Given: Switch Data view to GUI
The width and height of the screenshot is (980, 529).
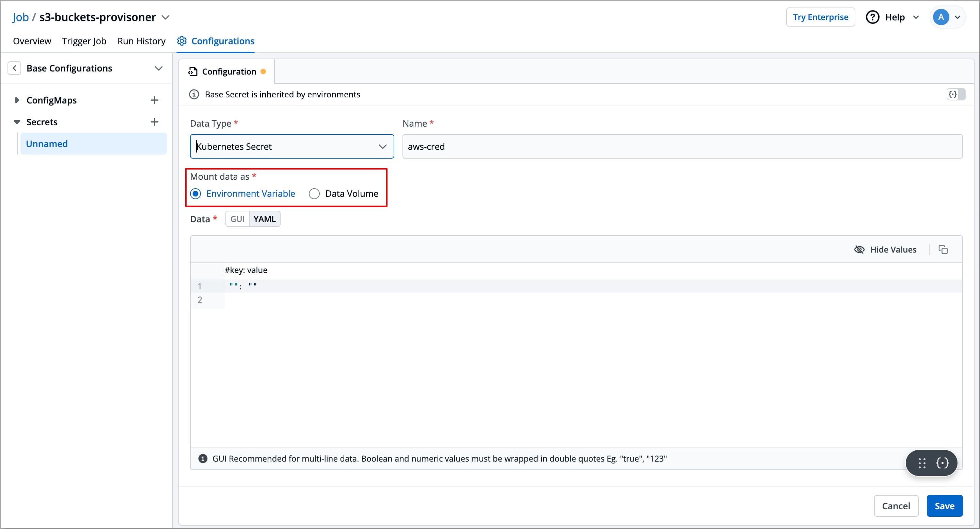Looking at the screenshot, I should click(x=237, y=219).
